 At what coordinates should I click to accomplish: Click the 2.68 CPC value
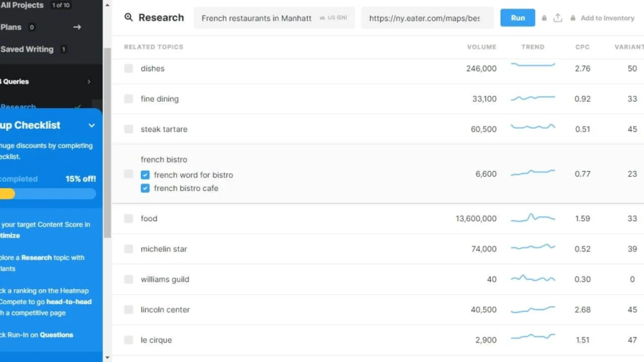point(582,310)
